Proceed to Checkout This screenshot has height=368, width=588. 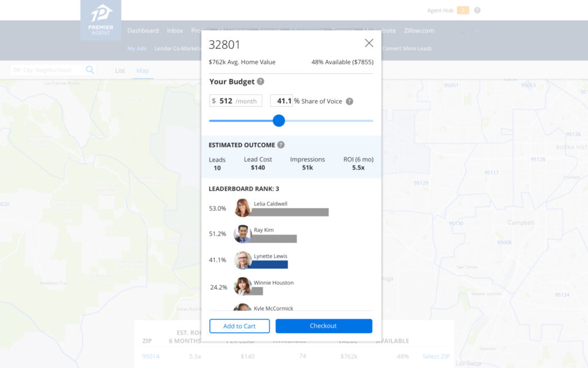tap(323, 325)
